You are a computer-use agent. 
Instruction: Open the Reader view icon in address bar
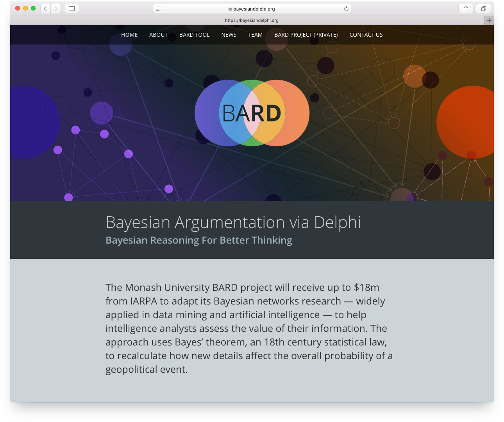[x=159, y=9]
